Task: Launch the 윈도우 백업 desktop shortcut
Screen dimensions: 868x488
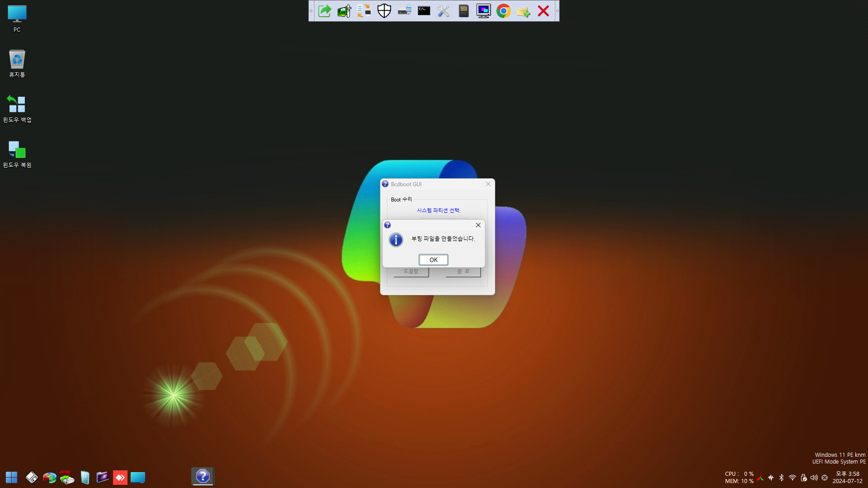Action: coord(17,109)
